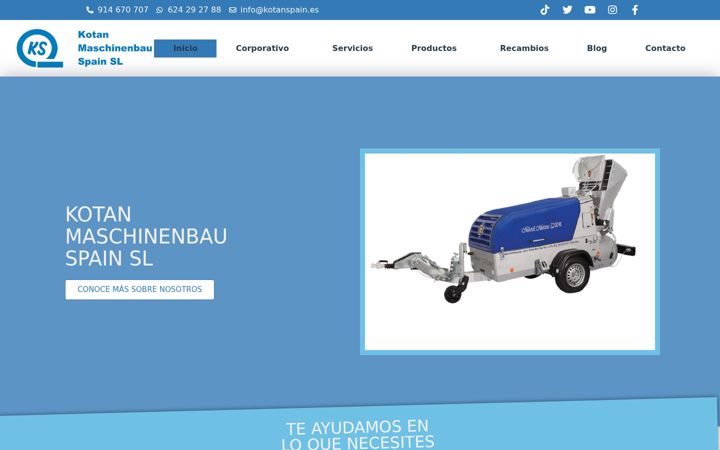Go to the Contacto page
The image size is (720, 450).
pos(665,48)
